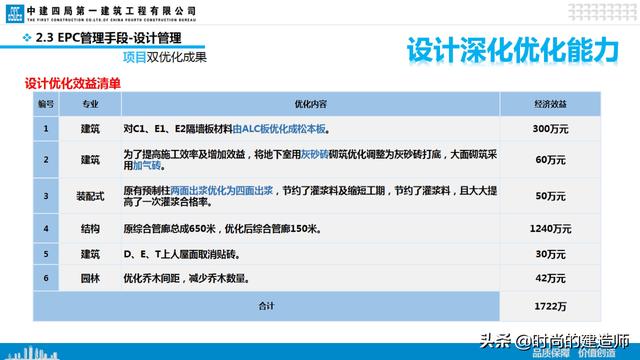Click the '合计' total row label

pyautogui.click(x=266, y=306)
